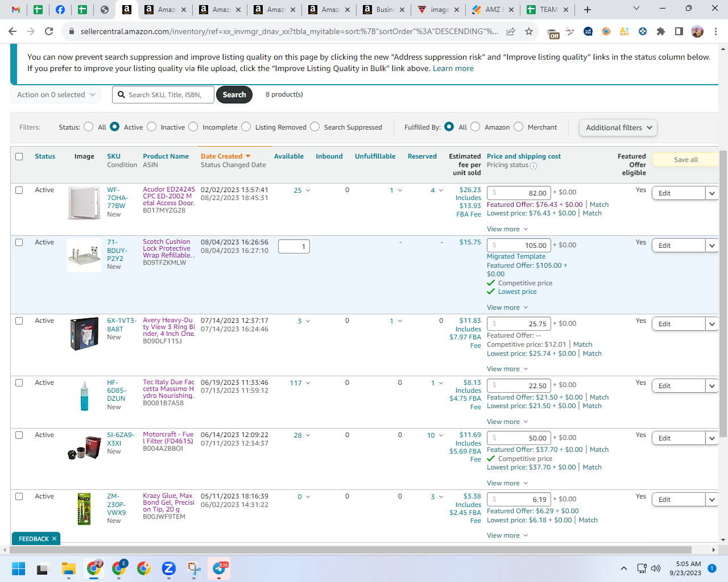Click the Task View taskbar icon
This screenshot has height=582, width=728.
tap(43, 568)
